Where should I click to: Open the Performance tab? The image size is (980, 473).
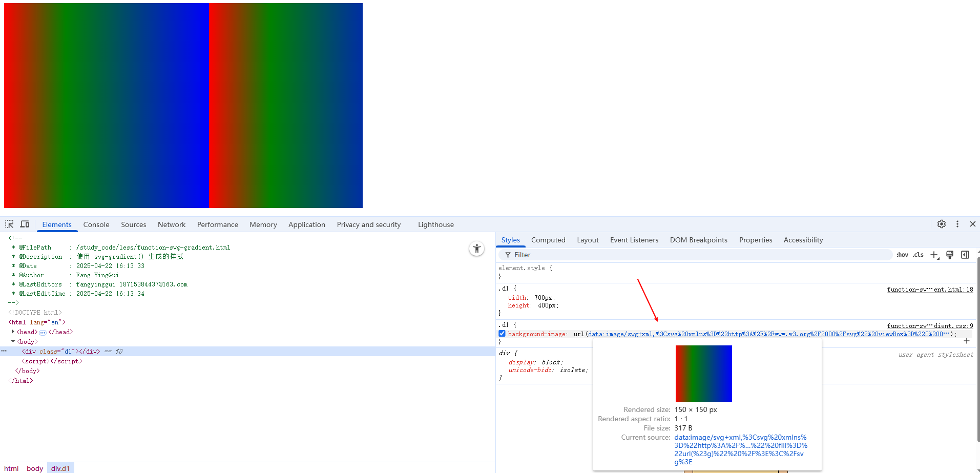(x=217, y=224)
